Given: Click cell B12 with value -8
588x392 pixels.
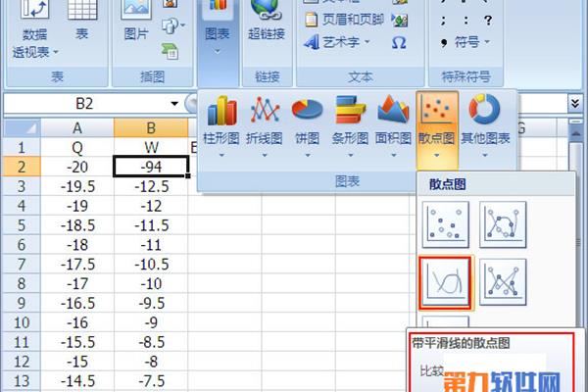Looking at the screenshot, I should pos(151,362).
